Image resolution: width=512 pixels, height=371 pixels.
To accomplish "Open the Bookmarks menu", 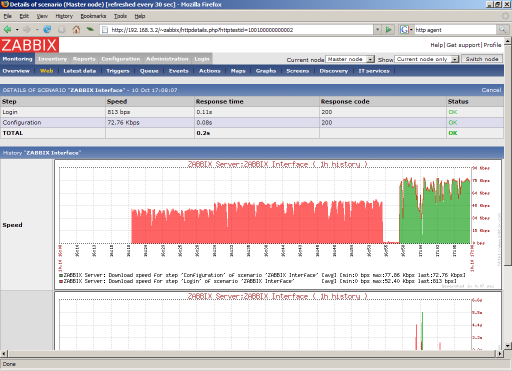I will click(x=93, y=16).
